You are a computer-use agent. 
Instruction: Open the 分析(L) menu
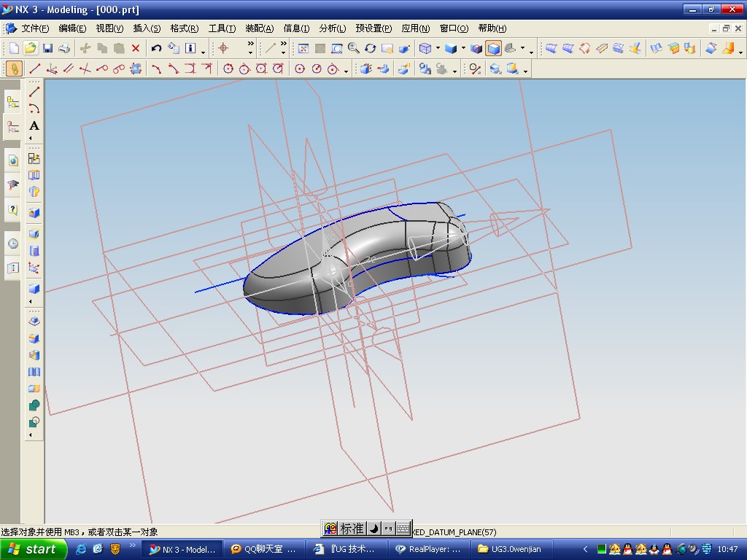332,28
